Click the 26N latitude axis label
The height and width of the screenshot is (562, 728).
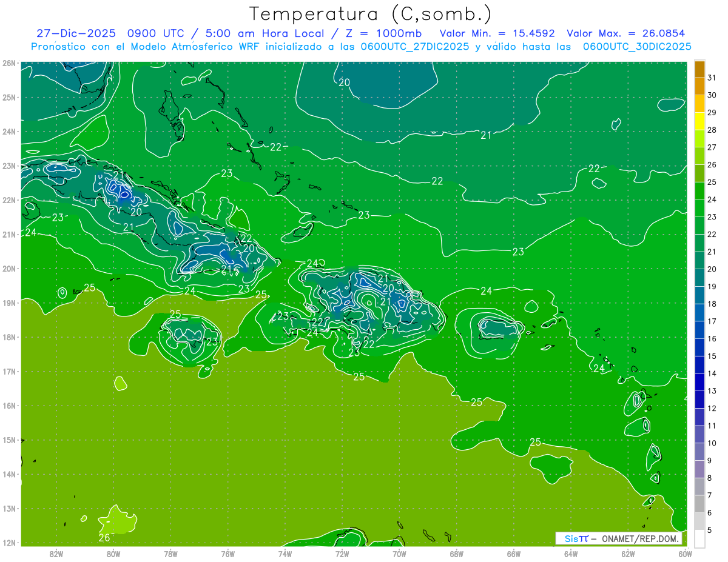(x=9, y=63)
